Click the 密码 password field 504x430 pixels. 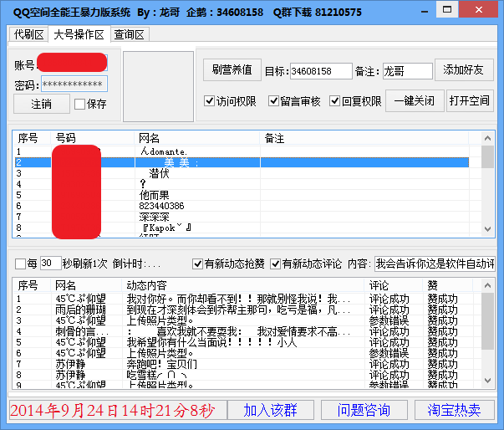coord(74,84)
